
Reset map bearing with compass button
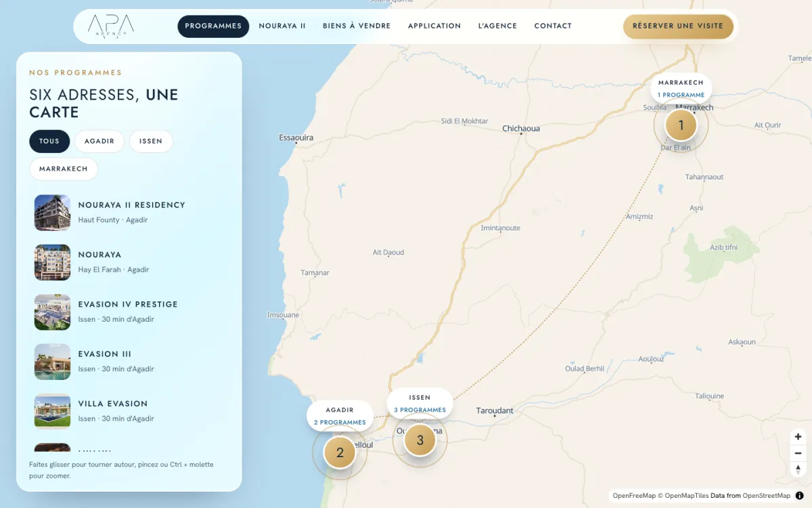click(x=798, y=469)
